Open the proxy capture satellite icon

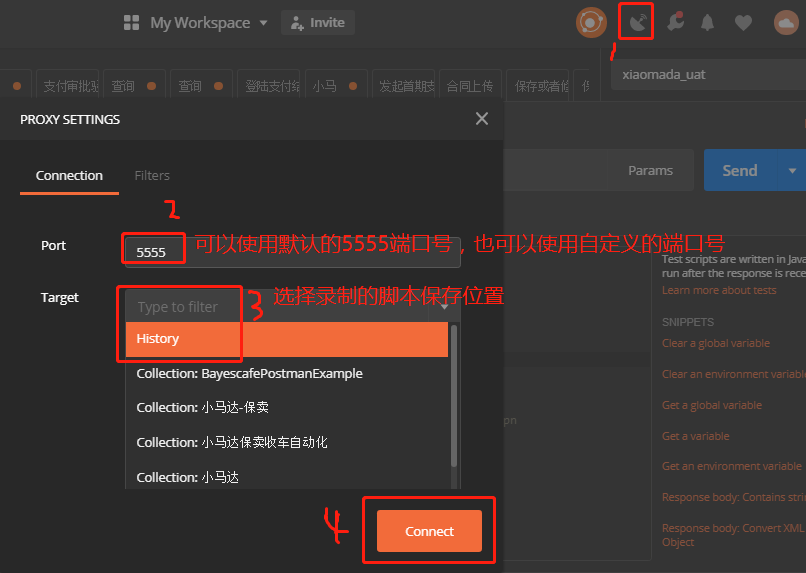(x=637, y=22)
